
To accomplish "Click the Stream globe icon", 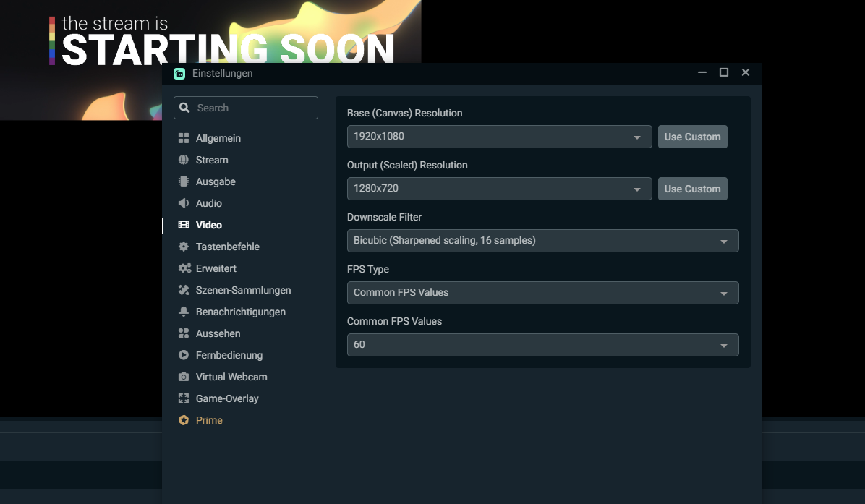I will pos(184,160).
